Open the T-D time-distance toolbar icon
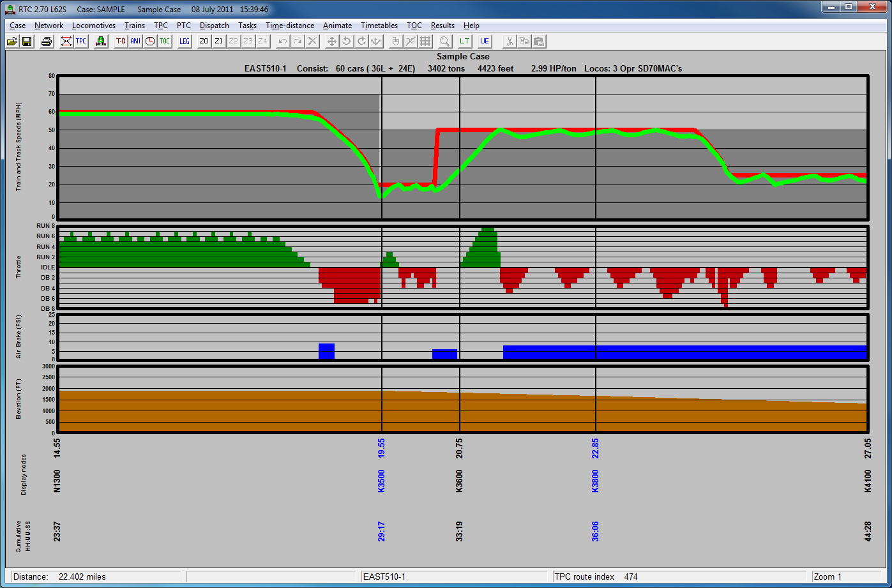 [x=121, y=41]
